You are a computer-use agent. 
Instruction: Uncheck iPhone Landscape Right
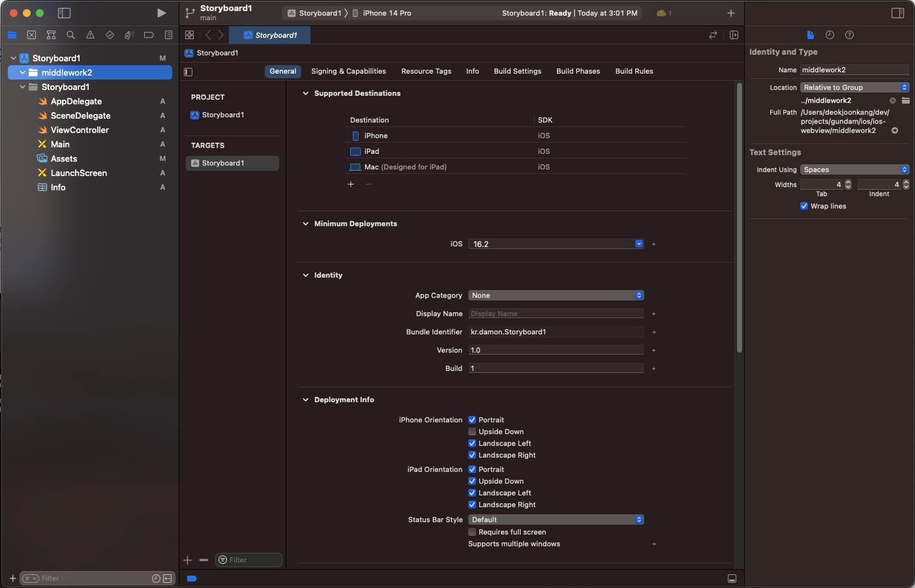472,455
